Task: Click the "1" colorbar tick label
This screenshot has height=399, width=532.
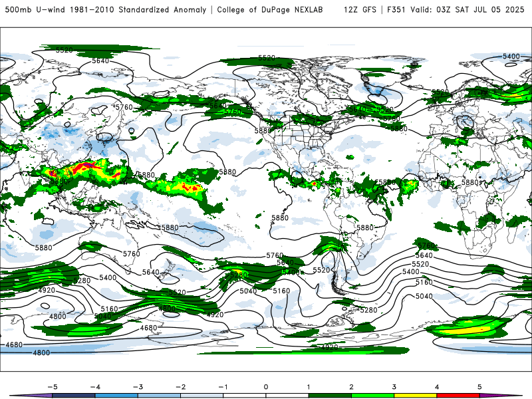Action: click(309, 387)
